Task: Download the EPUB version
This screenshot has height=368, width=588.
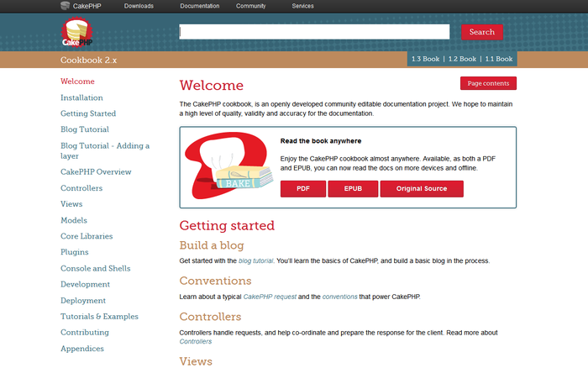Action: (x=353, y=189)
